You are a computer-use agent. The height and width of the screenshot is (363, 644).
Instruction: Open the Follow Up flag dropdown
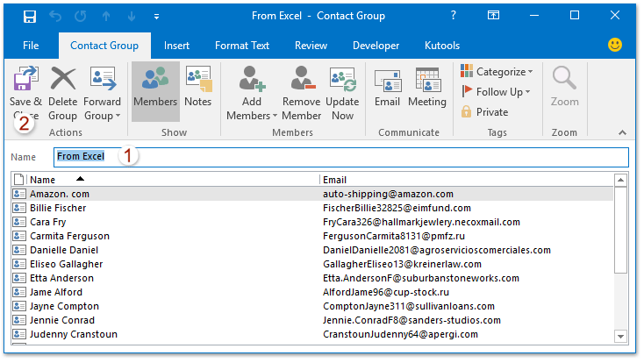pos(496,92)
